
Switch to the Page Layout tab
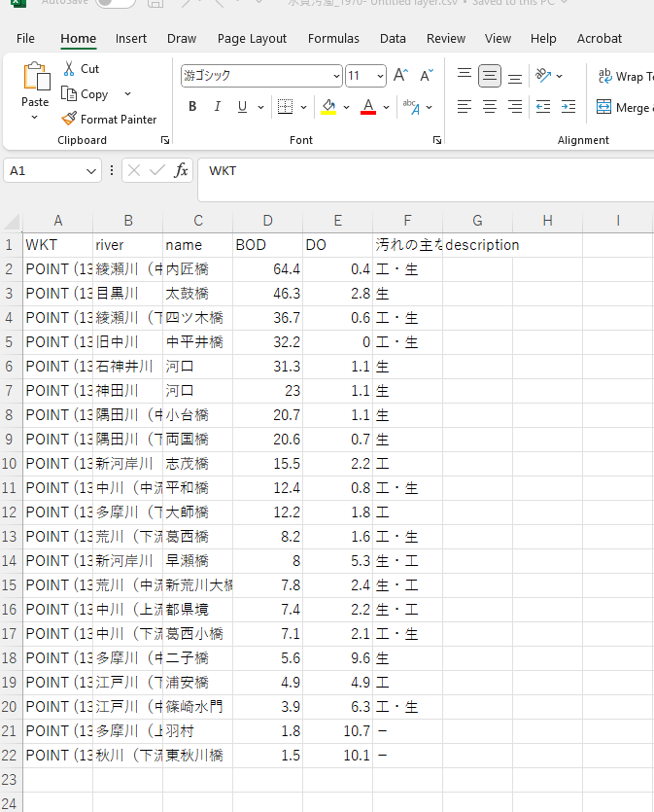(x=252, y=39)
